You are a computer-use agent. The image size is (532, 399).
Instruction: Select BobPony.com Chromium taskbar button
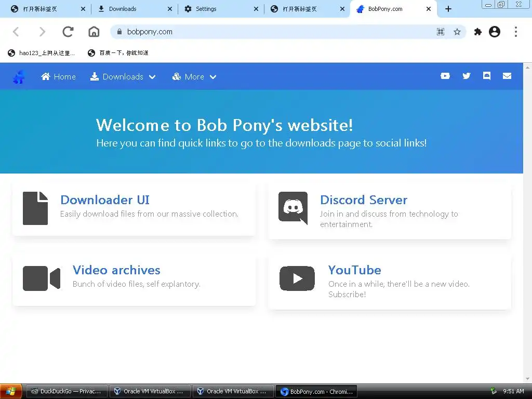pyautogui.click(x=317, y=392)
